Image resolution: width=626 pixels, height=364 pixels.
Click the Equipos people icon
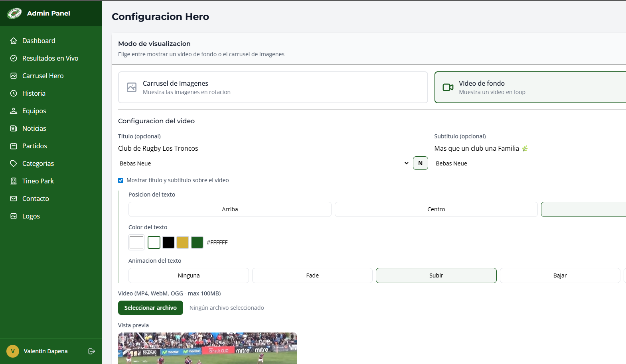point(14,111)
